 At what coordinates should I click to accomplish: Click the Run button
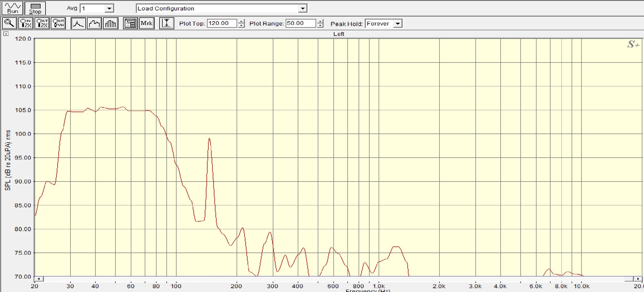[x=12, y=8]
